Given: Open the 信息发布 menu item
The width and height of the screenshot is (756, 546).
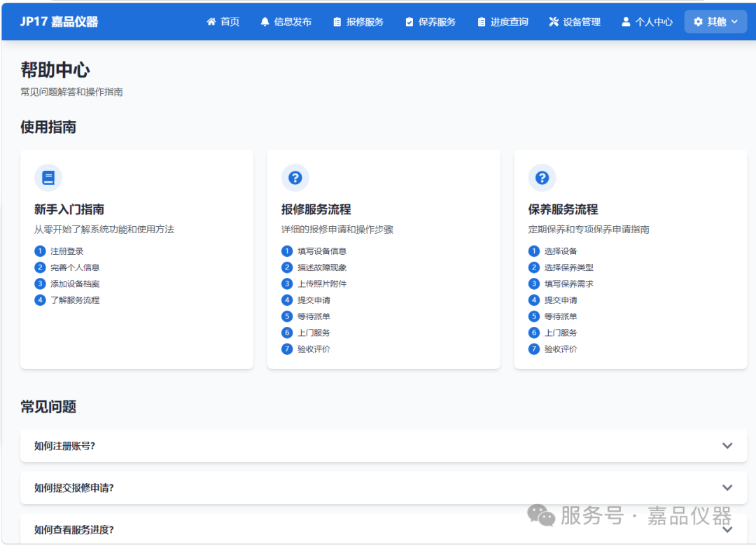Looking at the screenshot, I should click(286, 22).
